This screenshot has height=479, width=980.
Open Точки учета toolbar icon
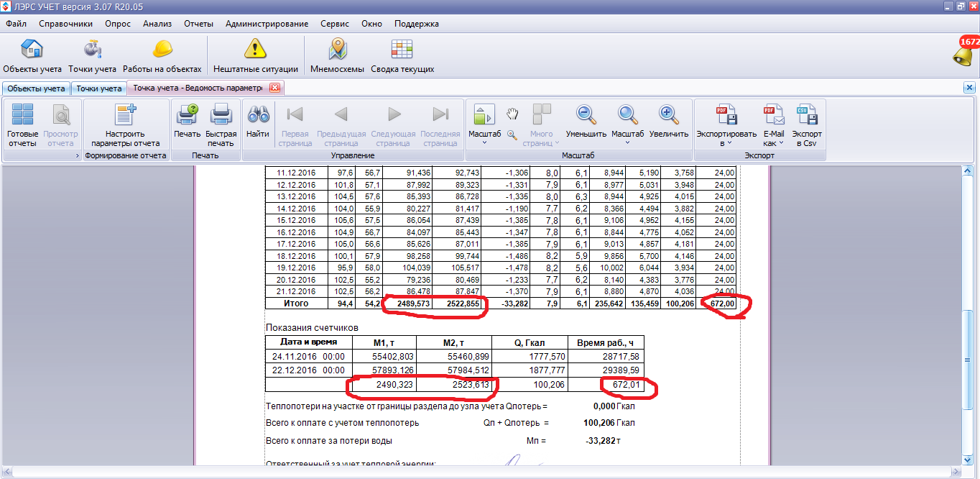point(92,56)
